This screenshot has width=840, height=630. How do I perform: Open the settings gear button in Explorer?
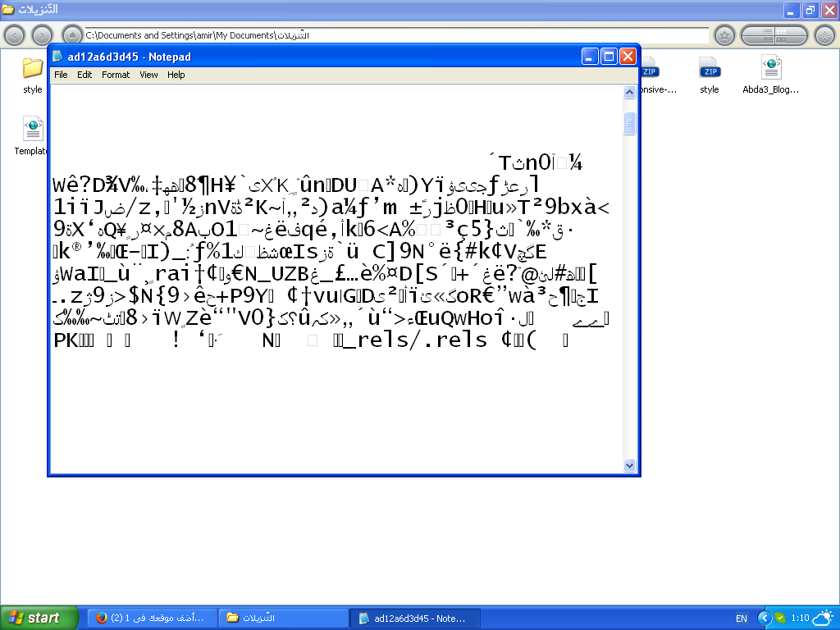click(824, 35)
